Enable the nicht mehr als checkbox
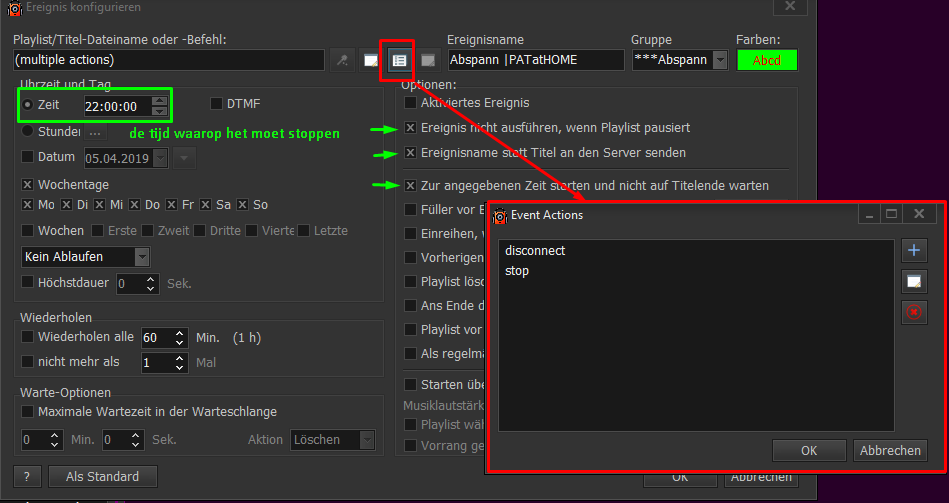This screenshot has width=949, height=503. point(27,362)
